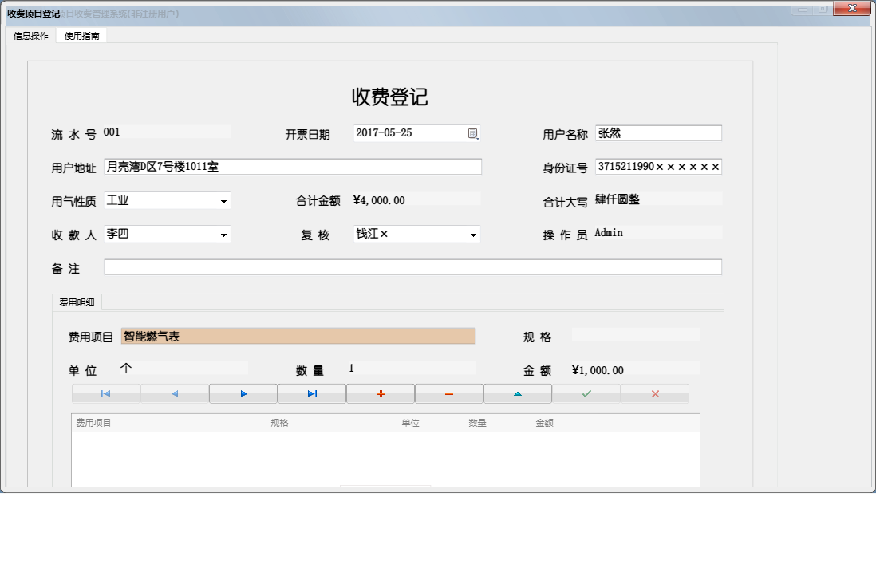The height and width of the screenshot is (588, 876).
Task: Open the 使用指南 menu
Action: pyautogui.click(x=82, y=36)
